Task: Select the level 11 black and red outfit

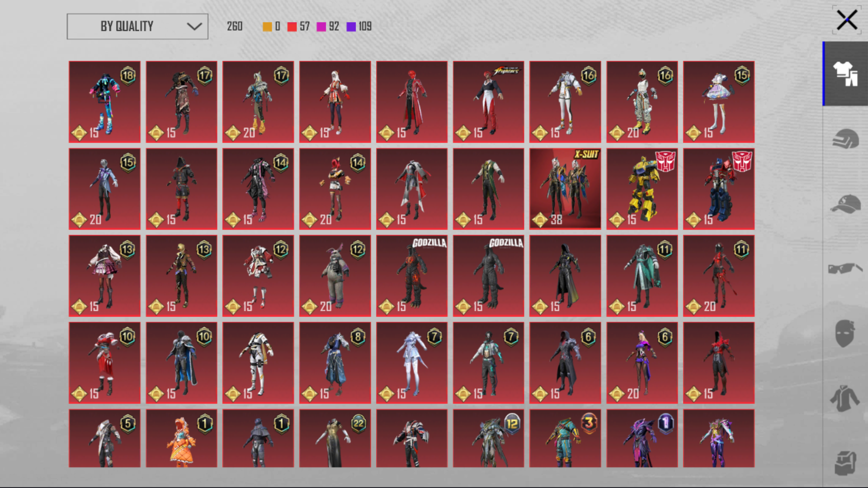Action: coord(719,276)
